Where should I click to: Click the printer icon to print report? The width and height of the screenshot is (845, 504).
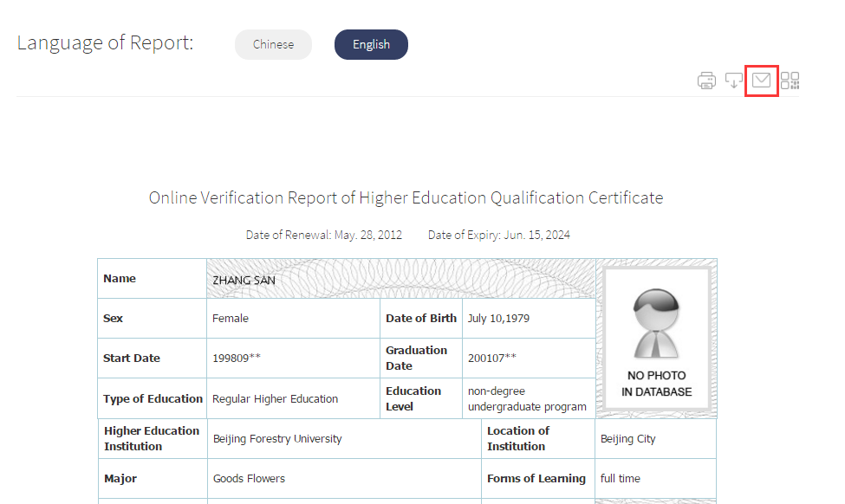[x=706, y=81]
